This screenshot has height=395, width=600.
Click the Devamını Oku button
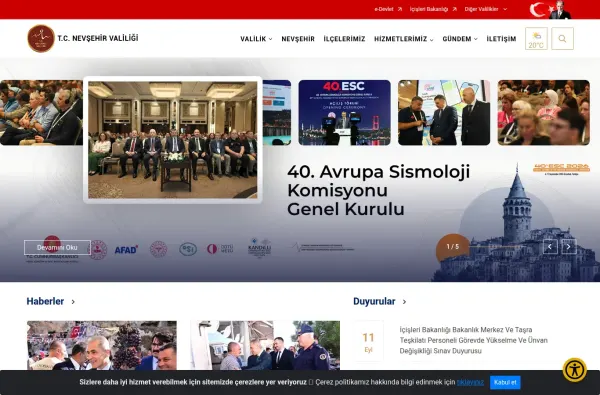click(x=57, y=248)
